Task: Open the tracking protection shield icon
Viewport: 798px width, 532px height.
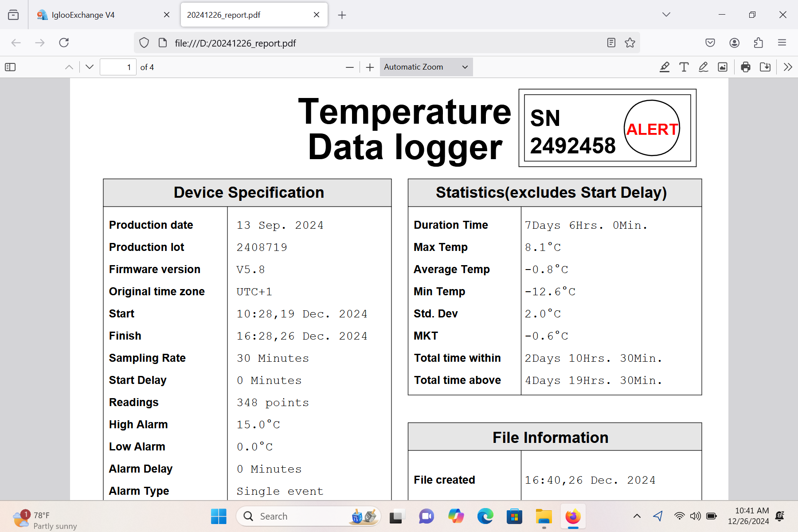Action: (x=144, y=43)
